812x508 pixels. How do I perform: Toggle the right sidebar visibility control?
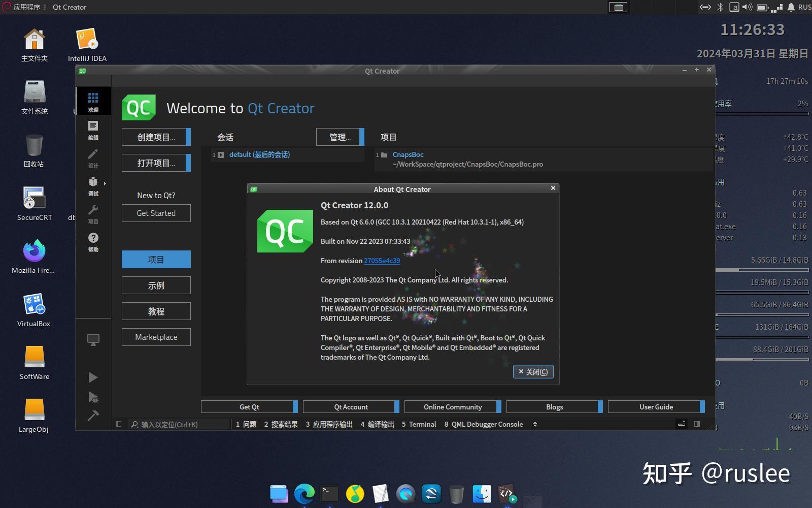[697, 424]
